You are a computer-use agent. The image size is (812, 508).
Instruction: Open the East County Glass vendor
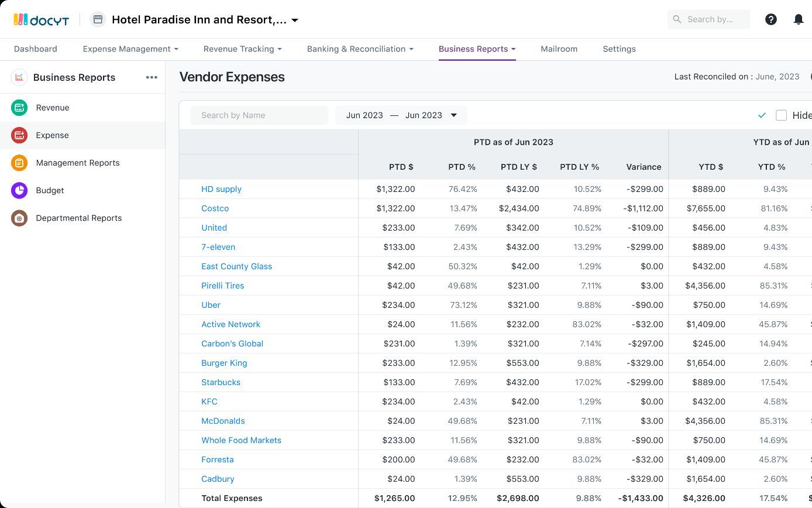click(x=236, y=266)
